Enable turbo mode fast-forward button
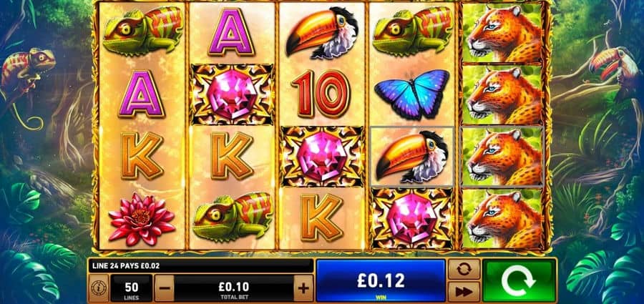This screenshot has height=304, width=644. [x=464, y=292]
